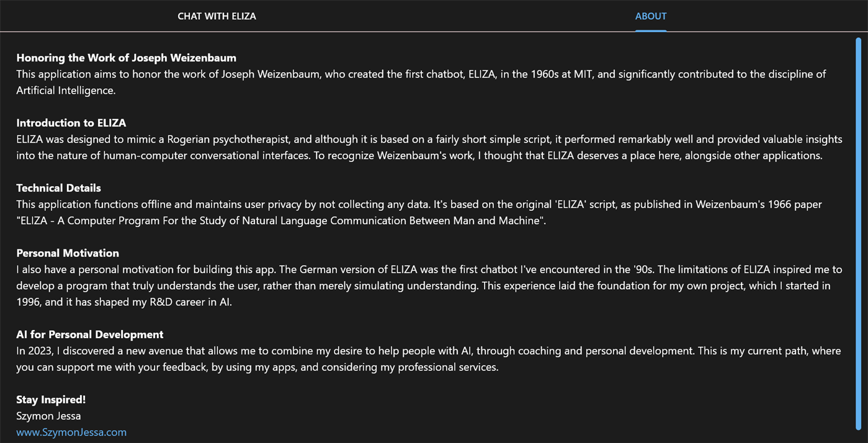Click the 'Honoring the Work of Joseph Weizenbaum' heading
This screenshot has width=868, height=443.
(126, 58)
